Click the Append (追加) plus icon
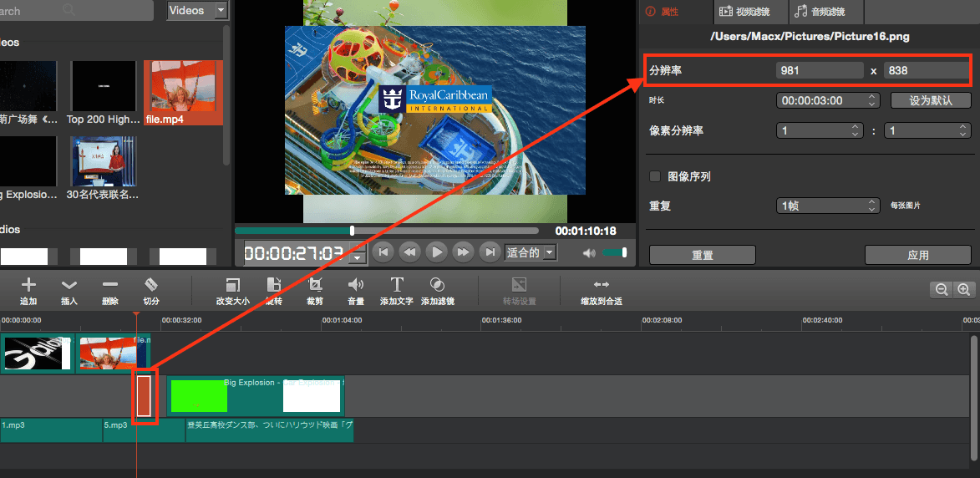980x478 pixels. tap(28, 286)
